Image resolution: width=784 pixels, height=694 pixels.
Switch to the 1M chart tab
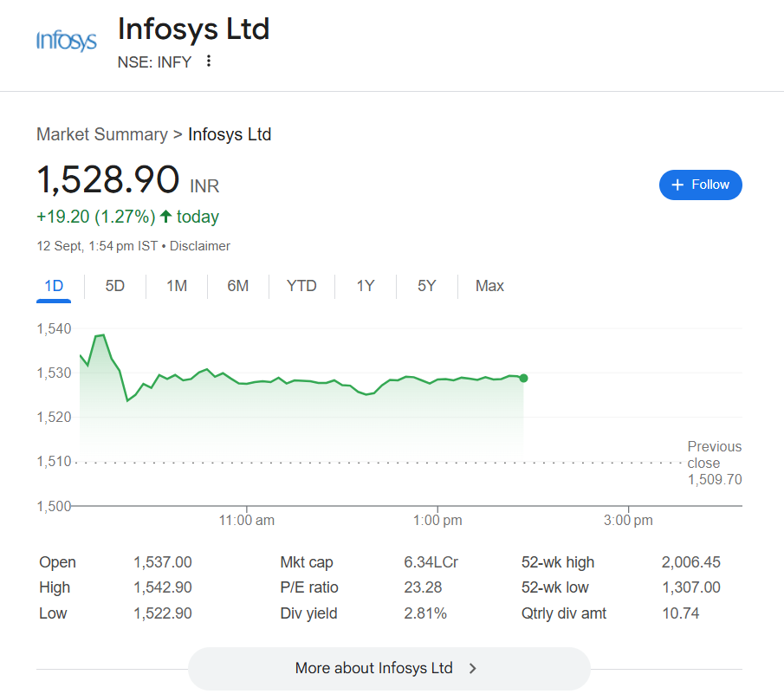click(177, 286)
